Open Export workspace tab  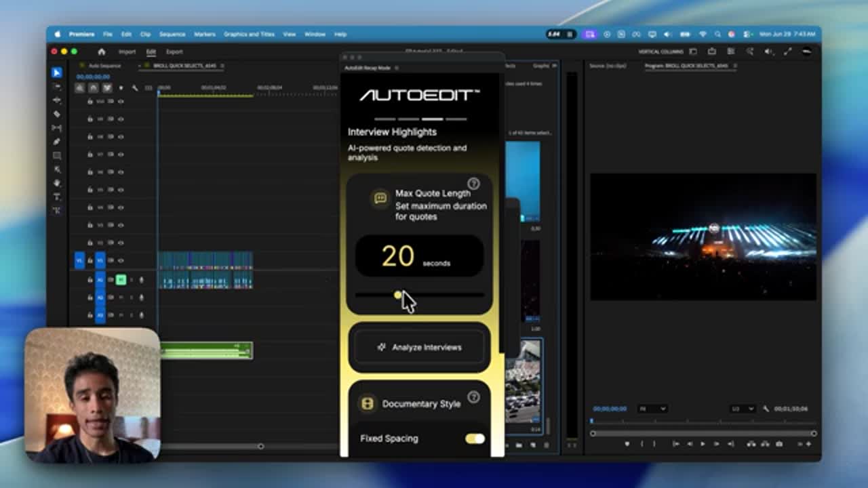174,52
